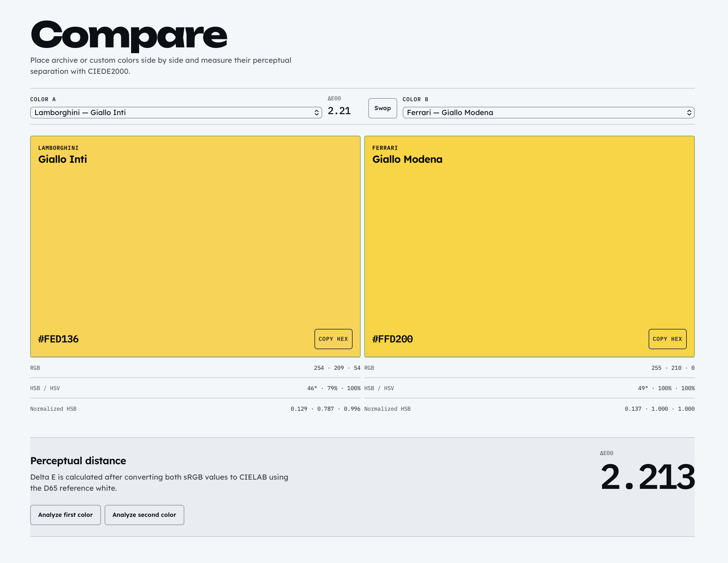Image resolution: width=728 pixels, height=563 pixels.
Task: Click the FERRARI brand label
Action: coord(385,148)
